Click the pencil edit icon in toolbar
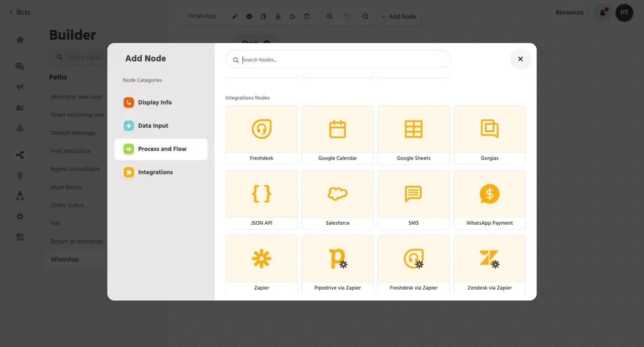644x347 pixels. [235, 17]
